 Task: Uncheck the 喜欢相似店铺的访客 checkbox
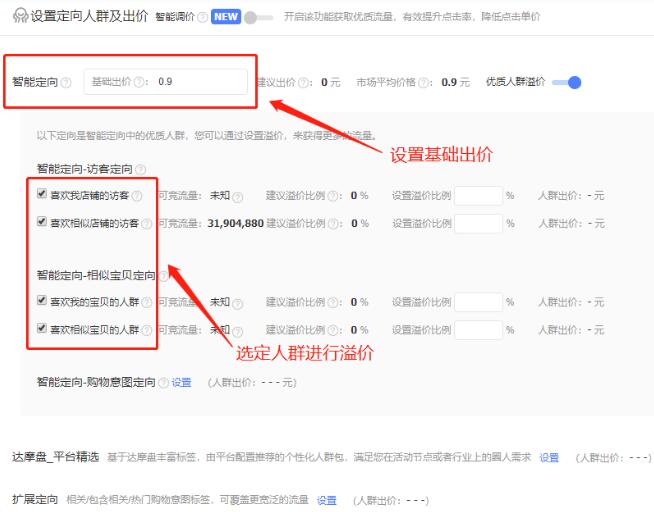(x=42, y=221)
